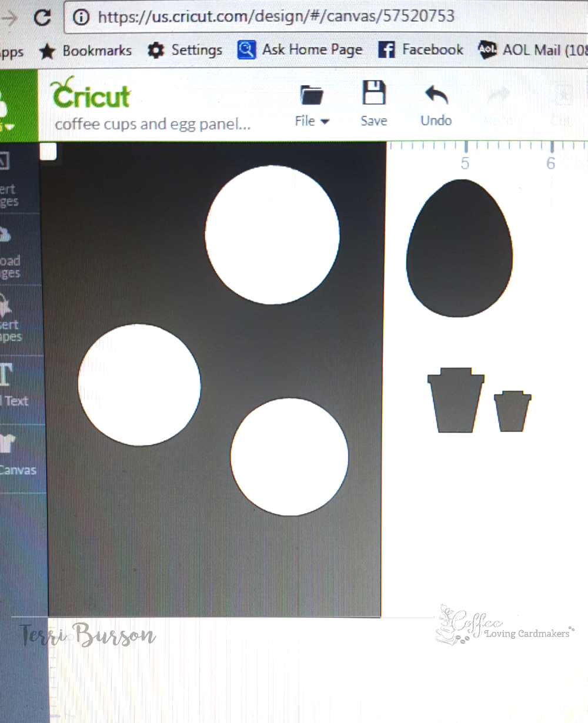This screenshot has width=588, height=723.
Task: View site information beside the URL
Action: [x=81, y=16]
